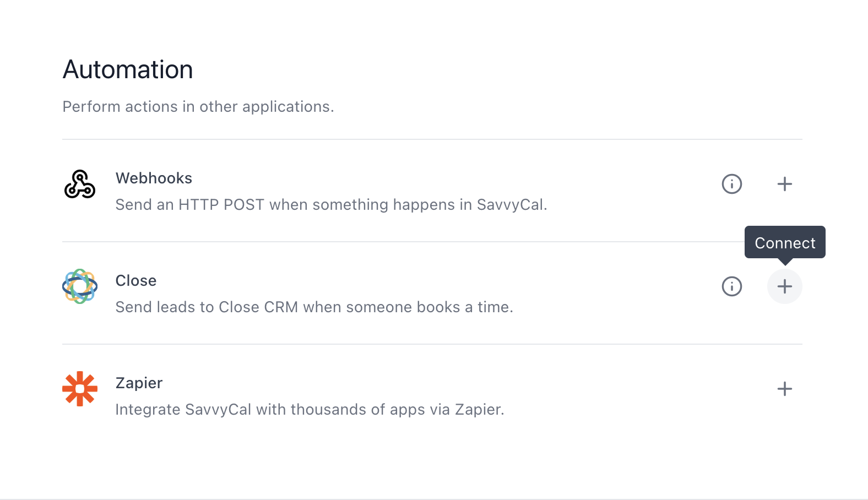868x500 pixels.
Task: Click the plus icon for Zapier
Action: click(x=785, y=389)
